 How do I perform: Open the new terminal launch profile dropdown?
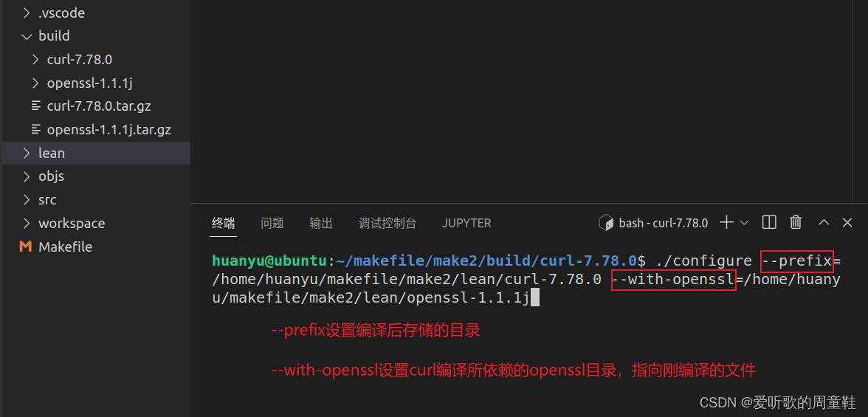point(744,223)
